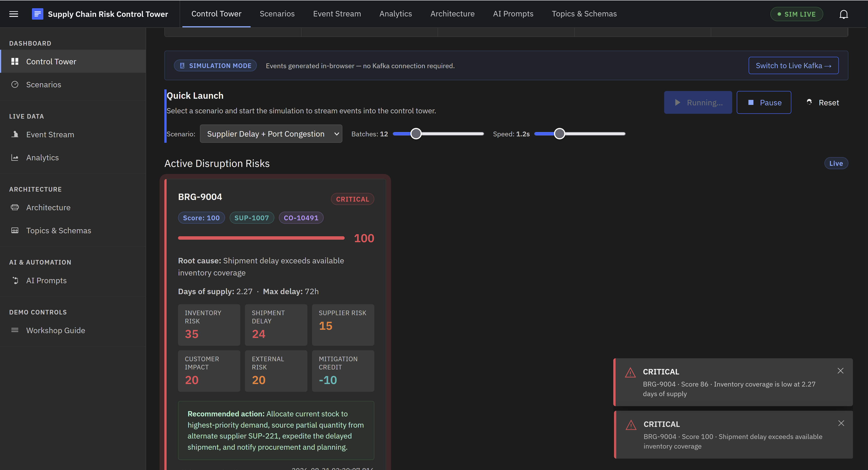The height and width of the screenshot is (470, 868).
Task: Click the AI Prompts sidebar icon
Action: [15, 280]
